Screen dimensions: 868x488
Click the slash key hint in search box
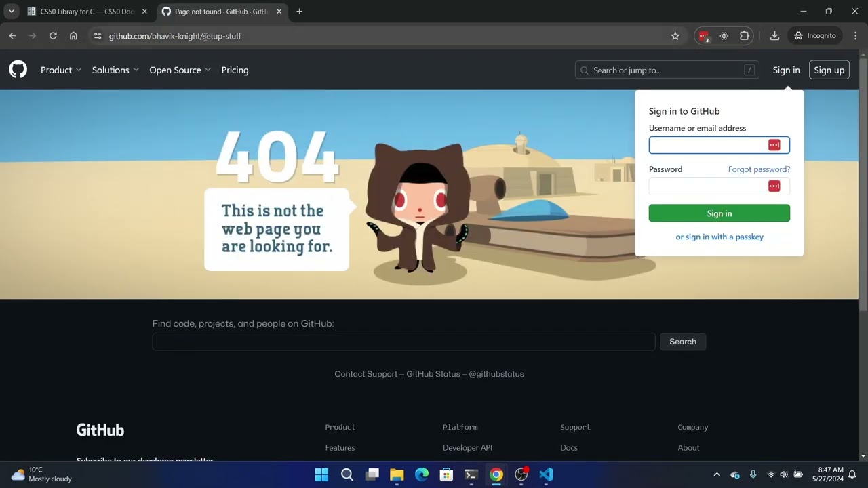(x=749, y=70)
